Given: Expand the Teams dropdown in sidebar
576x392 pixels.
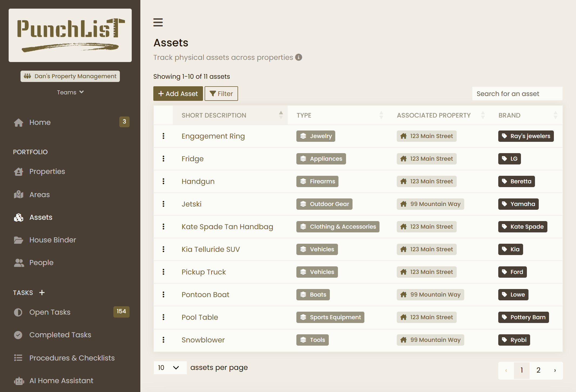Looking at the screenshot, I should point(70,92).
